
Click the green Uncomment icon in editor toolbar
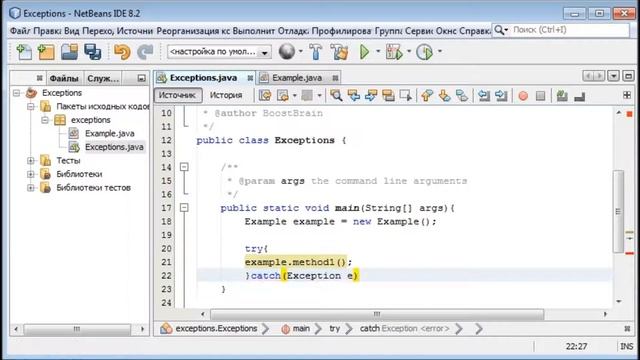point(562,96)
